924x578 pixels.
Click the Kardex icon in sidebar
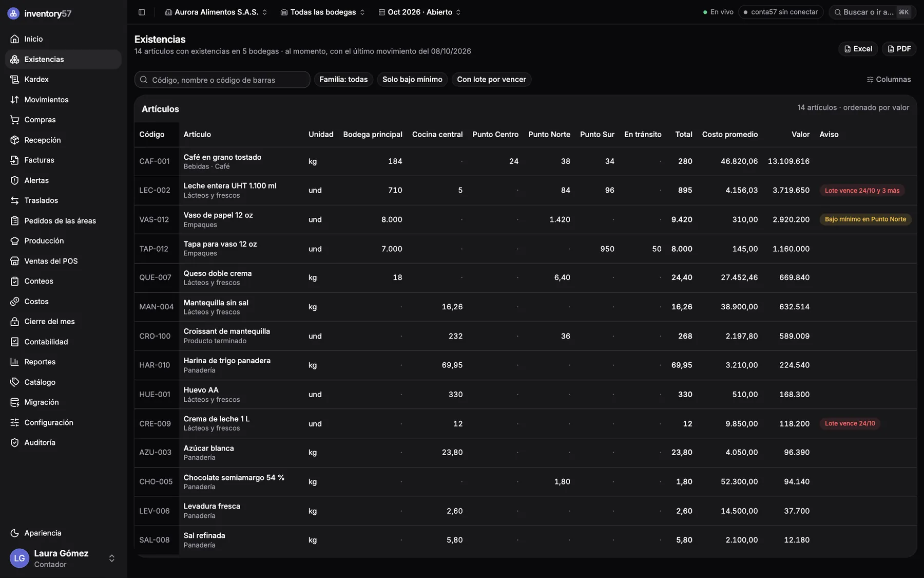[x=14, y=80]
